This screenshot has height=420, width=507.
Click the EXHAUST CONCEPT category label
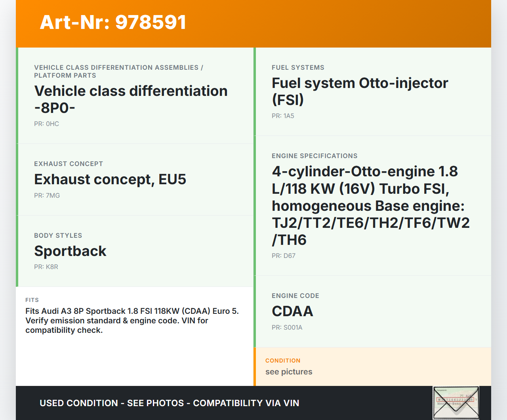click(x=69, y=164)
